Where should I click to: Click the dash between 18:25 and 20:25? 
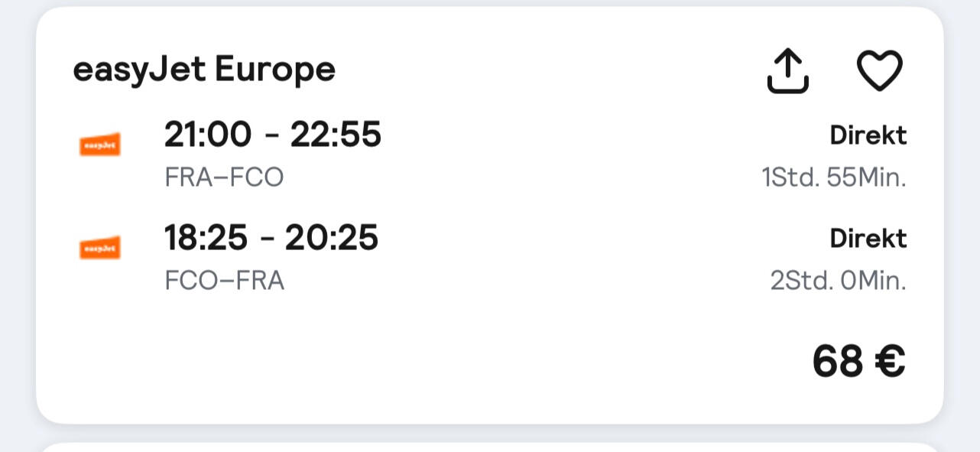tap(267, 239)
